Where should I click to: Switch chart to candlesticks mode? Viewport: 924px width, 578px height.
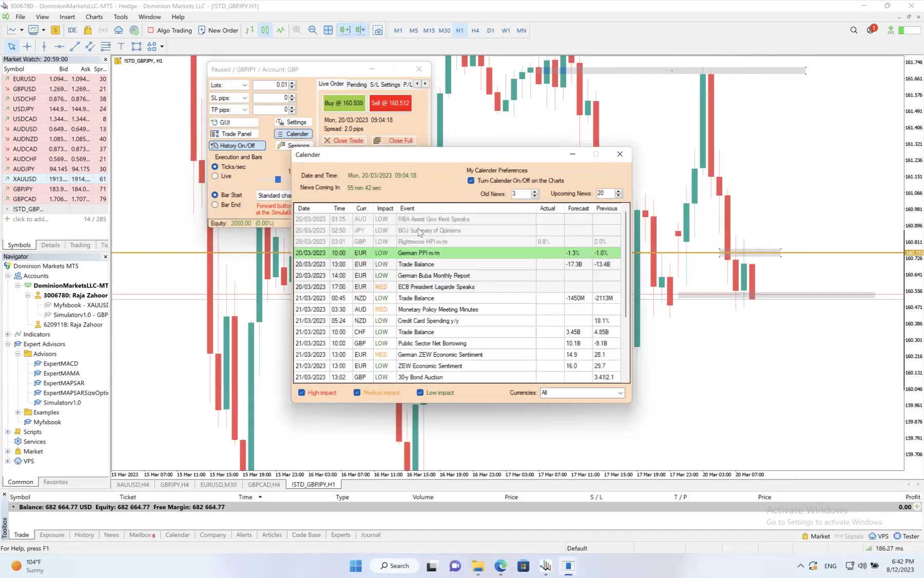click(x=265, y=30)
